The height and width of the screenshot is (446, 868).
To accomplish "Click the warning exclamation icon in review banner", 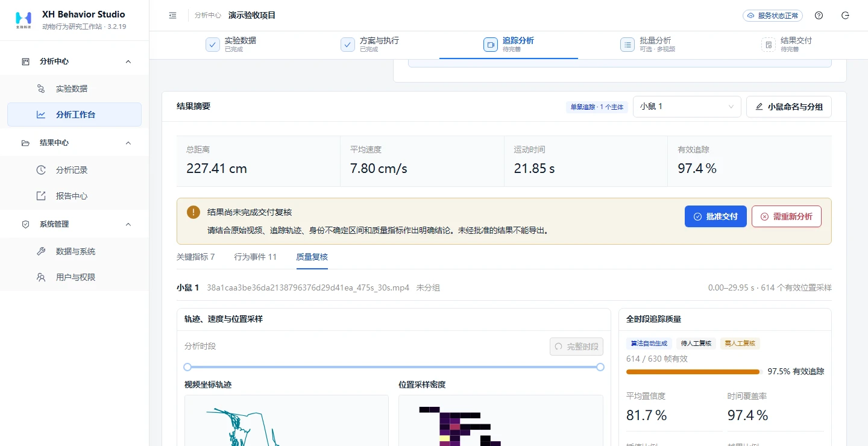I will coord(193,212).
